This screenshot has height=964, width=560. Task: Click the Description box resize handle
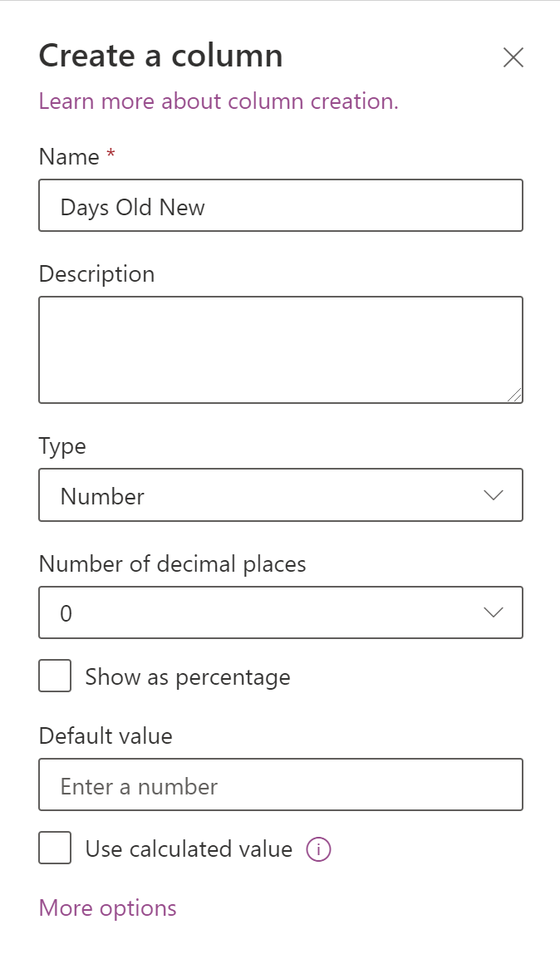(515, 396)
